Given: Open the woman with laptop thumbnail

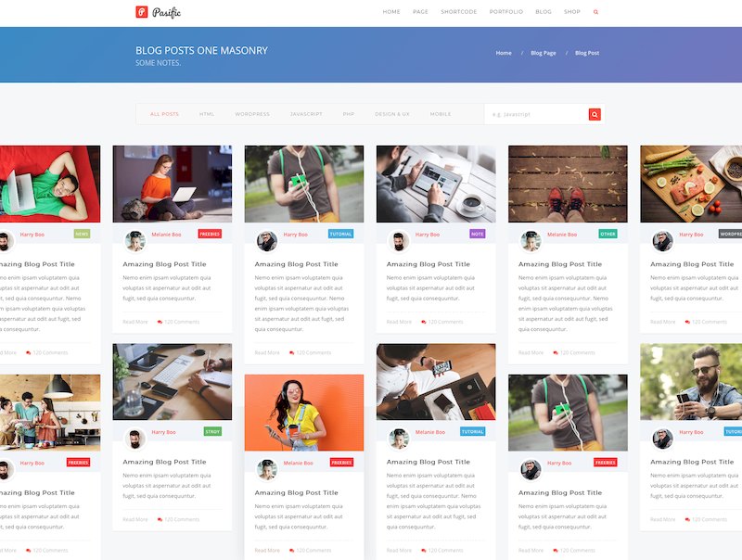Looking at the screenshot, I should 173,184.
